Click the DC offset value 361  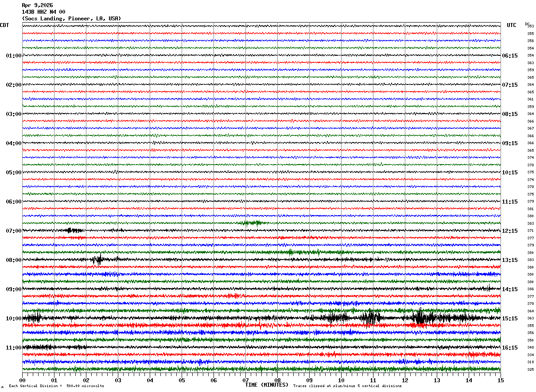[x=530, y=99]
